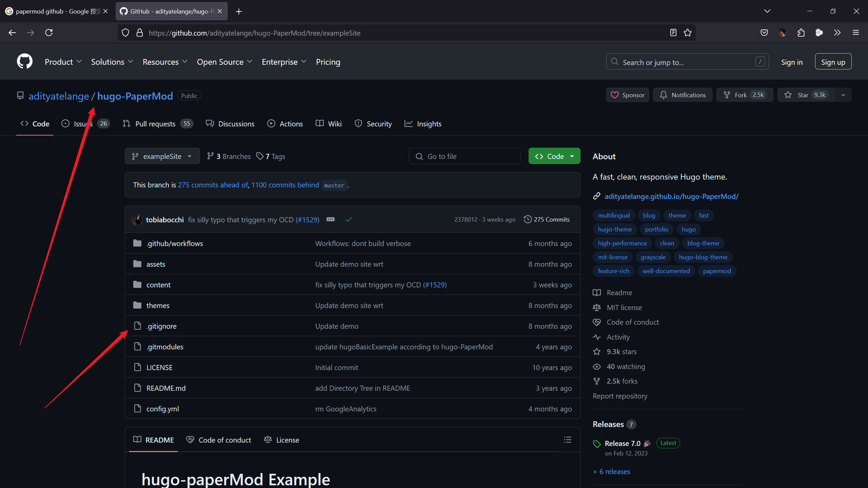Open themes folder
The height and width of the screenshot is (488, 868).
pyautogui.click(x=158, y=305)
